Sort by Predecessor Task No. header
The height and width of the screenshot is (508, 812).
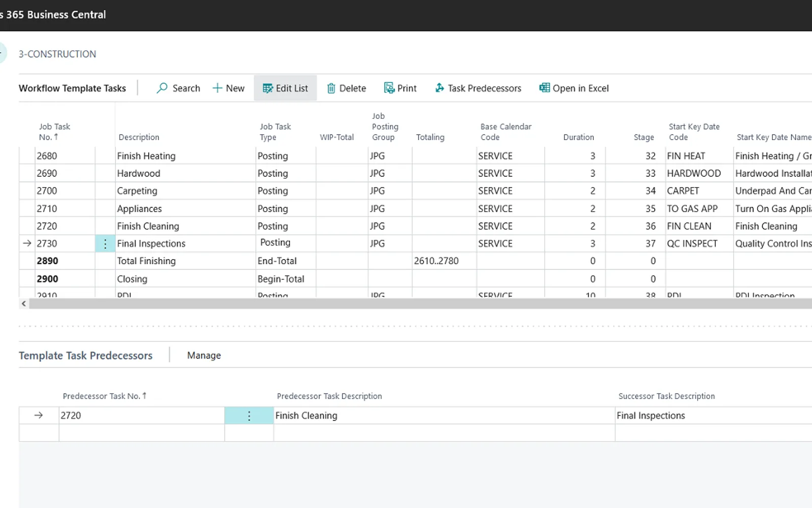pyautogui.click(x=105, y=396)
